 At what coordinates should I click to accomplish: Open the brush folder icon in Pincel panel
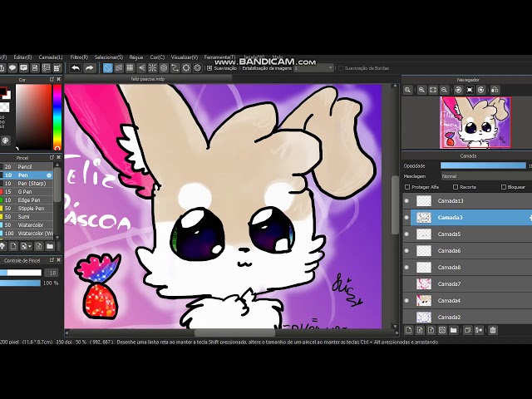tap(50, 246)
